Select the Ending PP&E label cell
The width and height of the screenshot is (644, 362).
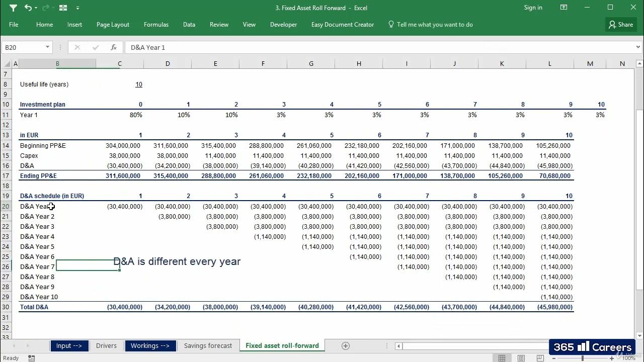tap(38, 176)
